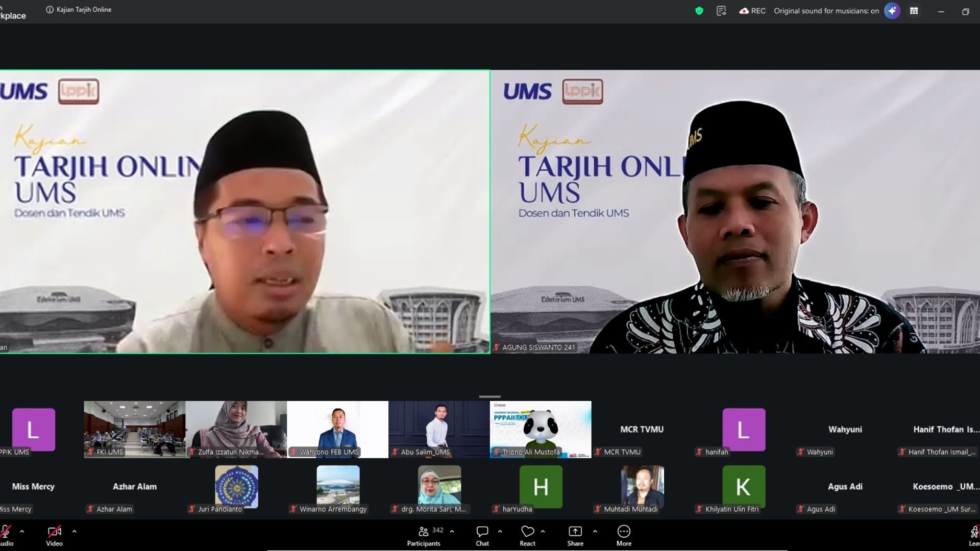
Task: Start Share screen
Action: click(575, 536)
